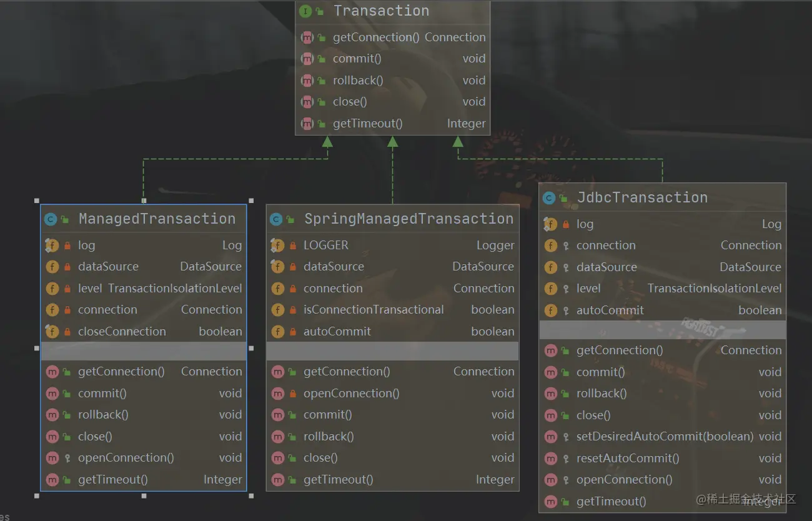Click the private lock icon of log in JdbcTransaction
The image size is (812, 521).
566,224
